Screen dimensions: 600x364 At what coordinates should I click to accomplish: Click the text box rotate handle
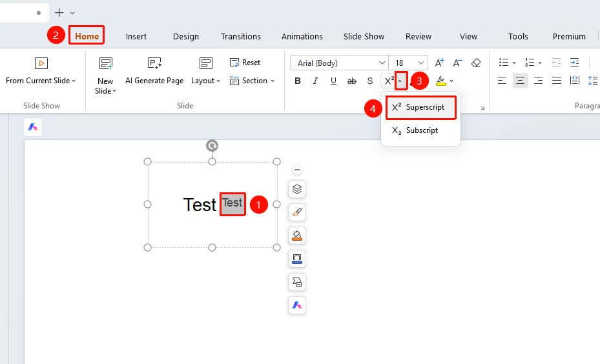212,146
